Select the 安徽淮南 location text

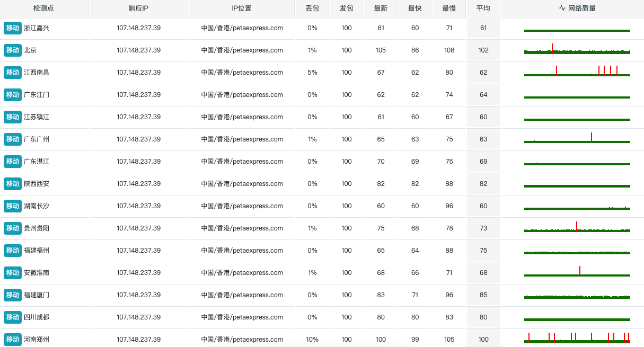click(37, 273)
